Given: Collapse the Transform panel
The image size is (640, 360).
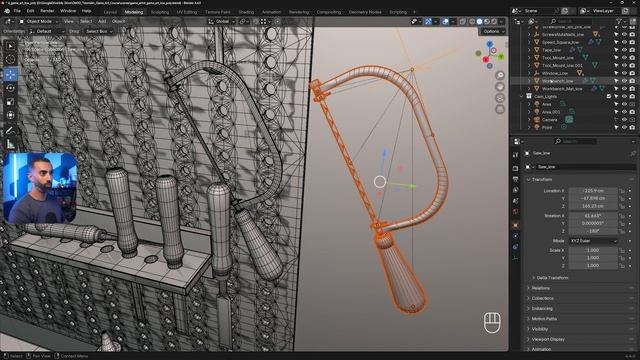Looking at the screenshot, I should tap(529, 180).
